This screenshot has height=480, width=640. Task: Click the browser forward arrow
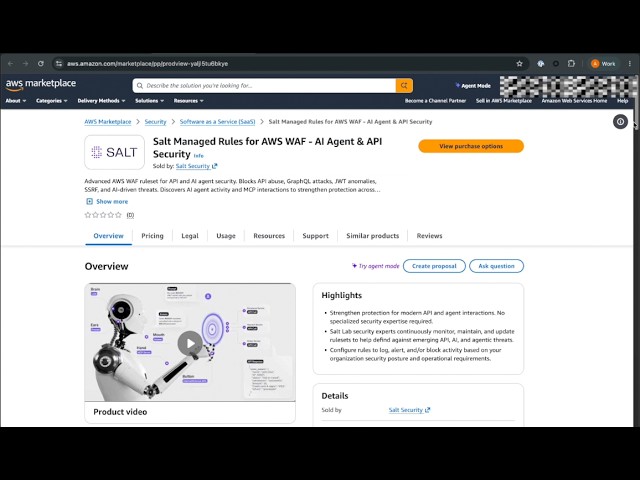(26, 64)
